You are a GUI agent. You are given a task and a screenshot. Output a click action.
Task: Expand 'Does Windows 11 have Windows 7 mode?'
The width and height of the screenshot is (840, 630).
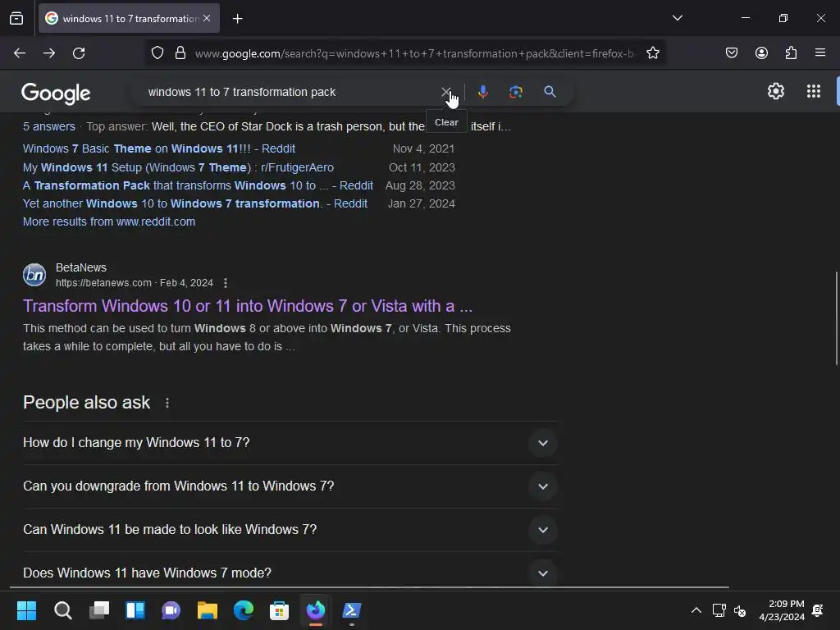tap(290, 573)
